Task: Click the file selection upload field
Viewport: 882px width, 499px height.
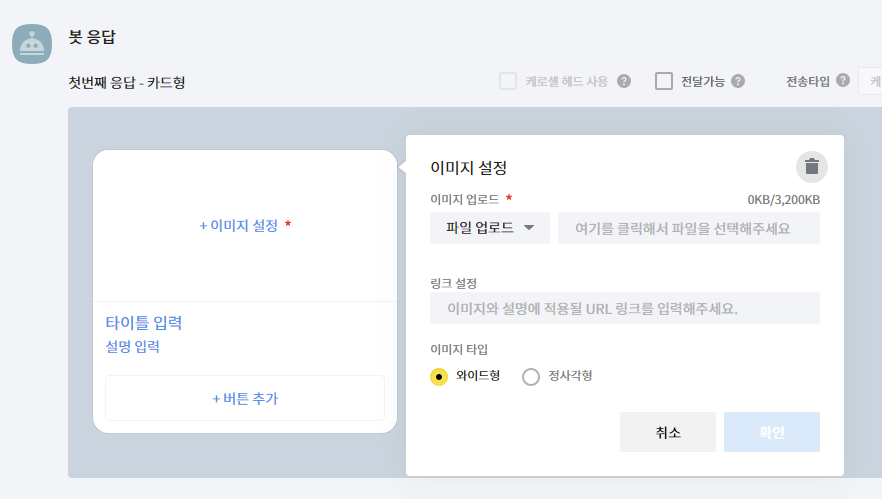Action: pyautogui.click(x=688, y=228)
